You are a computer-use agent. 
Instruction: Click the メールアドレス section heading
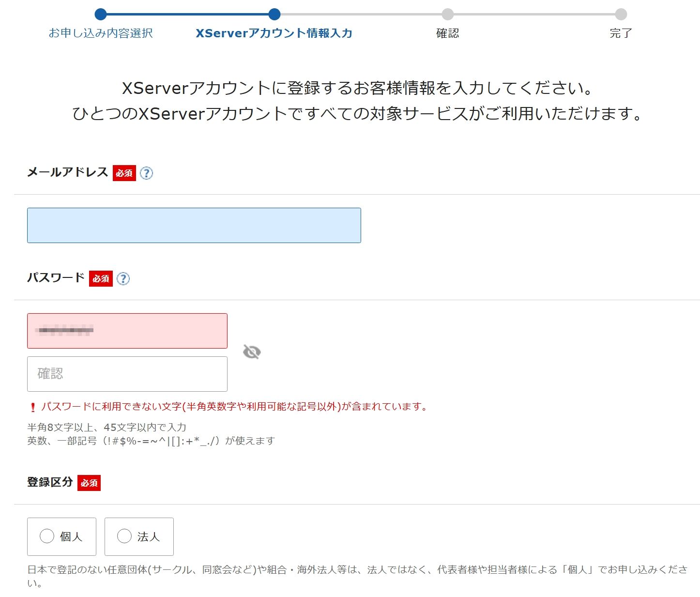pyautogui.click(x=68, y=172)
